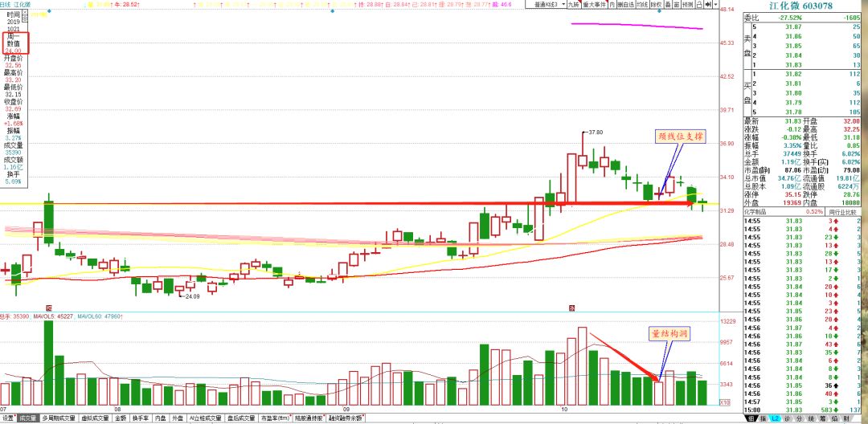
Task: Click the 删自选 button
Action: click(625, 4)
